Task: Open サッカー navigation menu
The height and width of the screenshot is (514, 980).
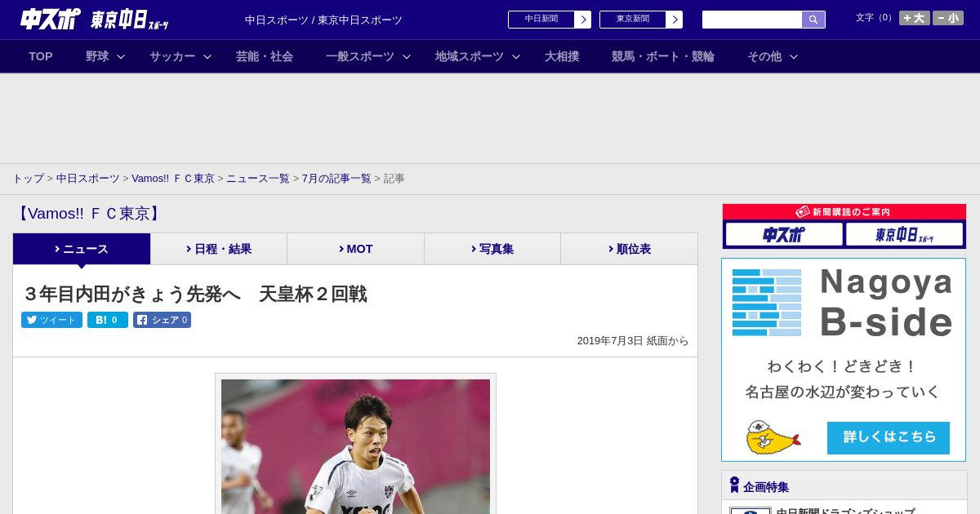Action: (x=172, y=56)
